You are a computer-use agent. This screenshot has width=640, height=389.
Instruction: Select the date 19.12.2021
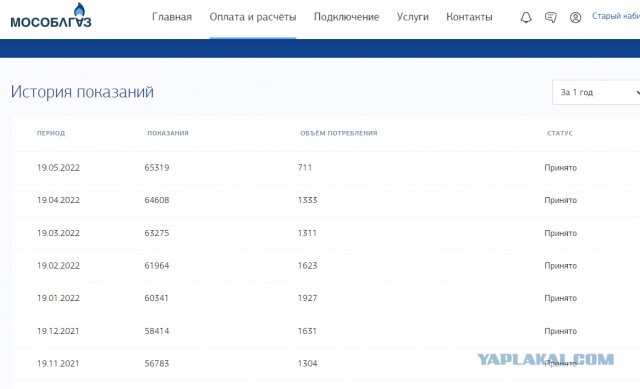tap(58, 331)
